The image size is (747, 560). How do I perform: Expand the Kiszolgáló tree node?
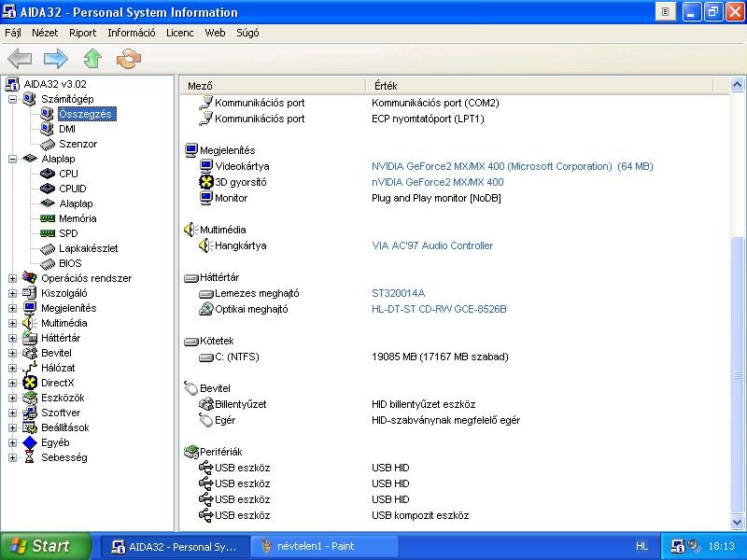[x=12, y=293]
